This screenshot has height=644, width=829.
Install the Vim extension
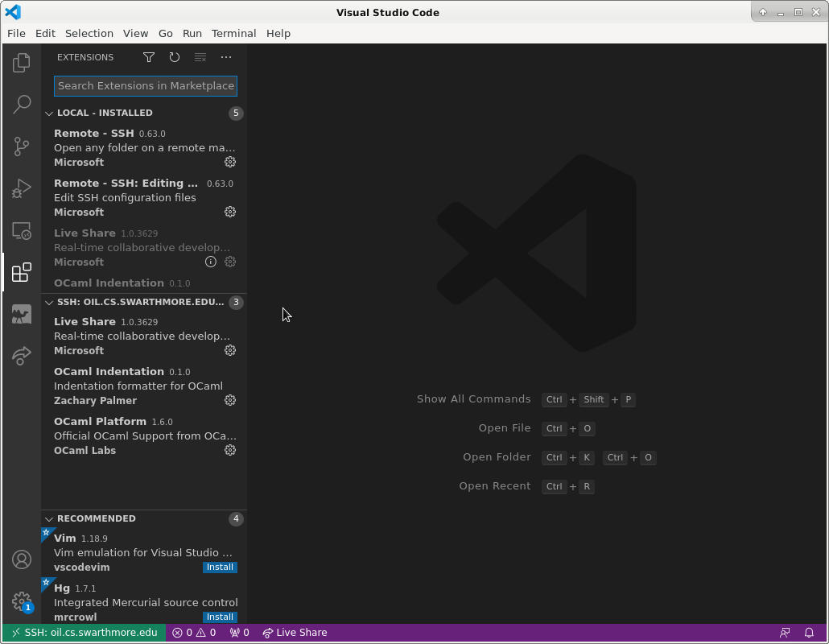(x=220, y=567)
